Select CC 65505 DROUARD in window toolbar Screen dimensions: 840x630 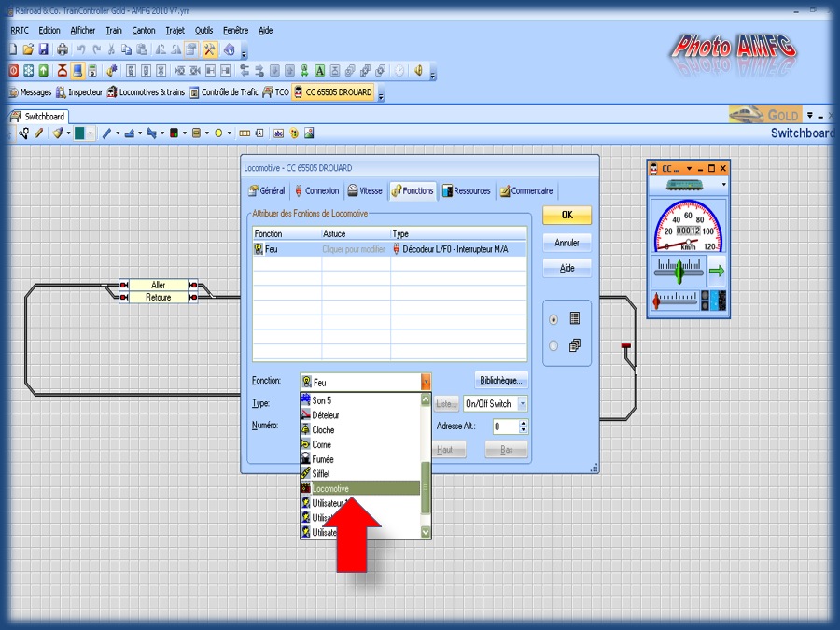tap(332, 92)
